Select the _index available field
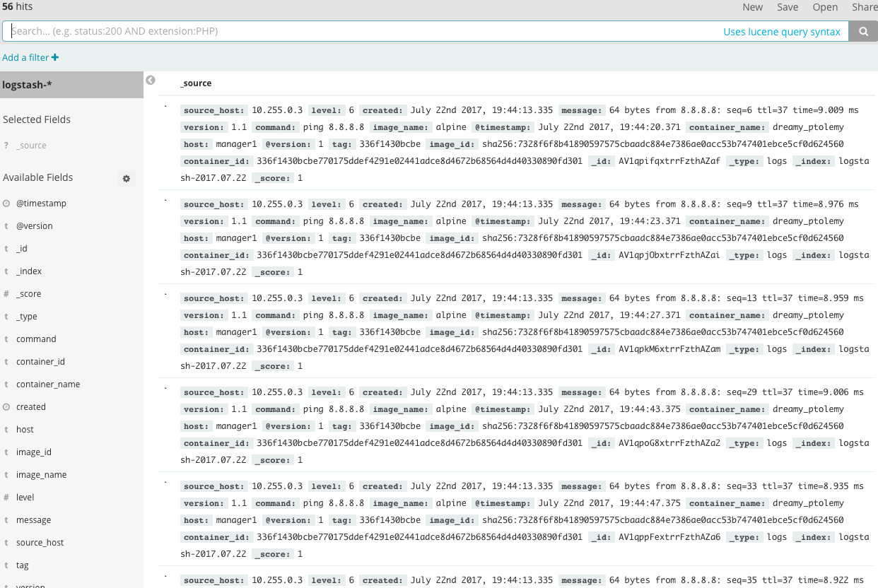The image size is (878, 588). coord(29,271)
